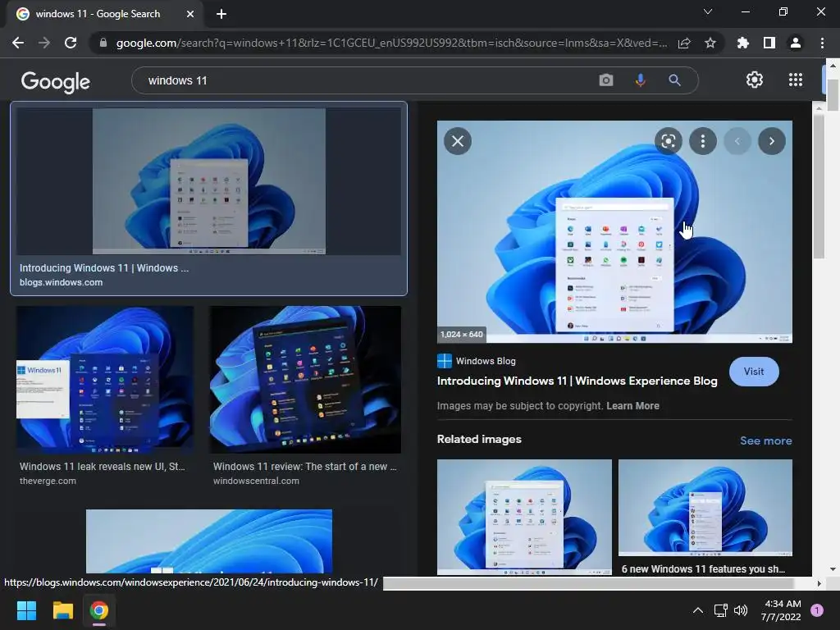Open a new browser tab
Viewport: 840px width, 630px height.
point(221,14)
